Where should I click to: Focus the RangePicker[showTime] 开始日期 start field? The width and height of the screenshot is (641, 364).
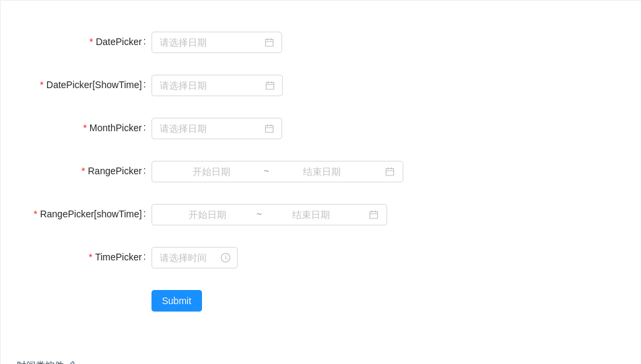207,215
